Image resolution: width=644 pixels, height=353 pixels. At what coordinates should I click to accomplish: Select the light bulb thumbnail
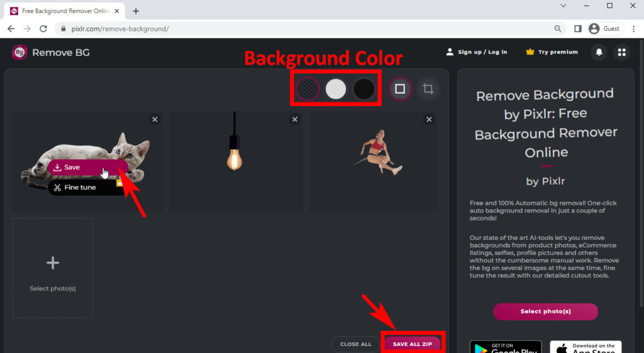236,161
